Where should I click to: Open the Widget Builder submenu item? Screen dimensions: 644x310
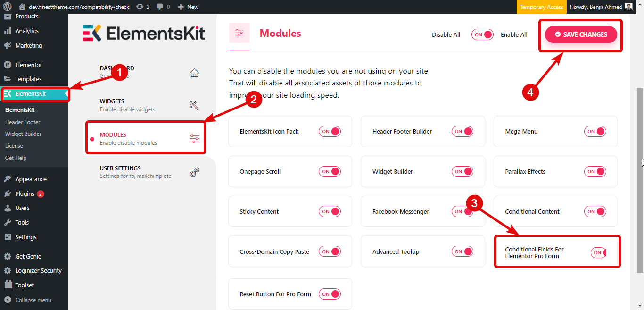point(24,134)
